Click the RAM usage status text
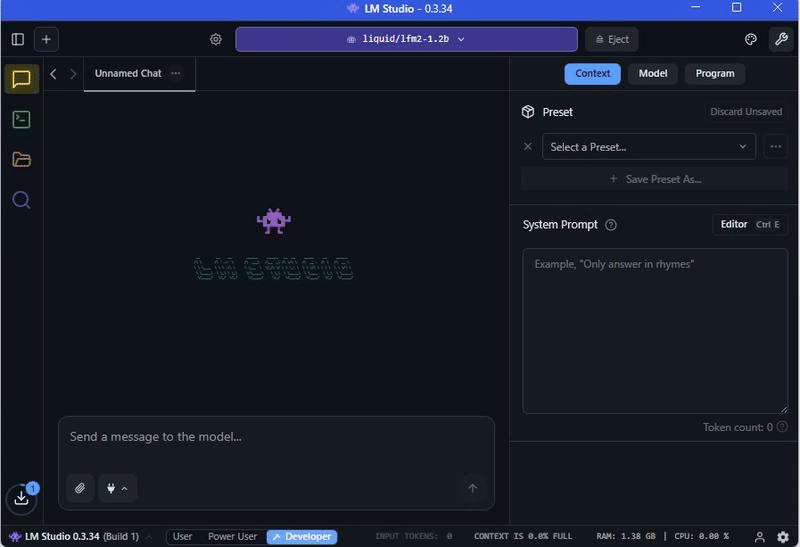The height and width of the screenshot is (547, 800). click(626, 536)
